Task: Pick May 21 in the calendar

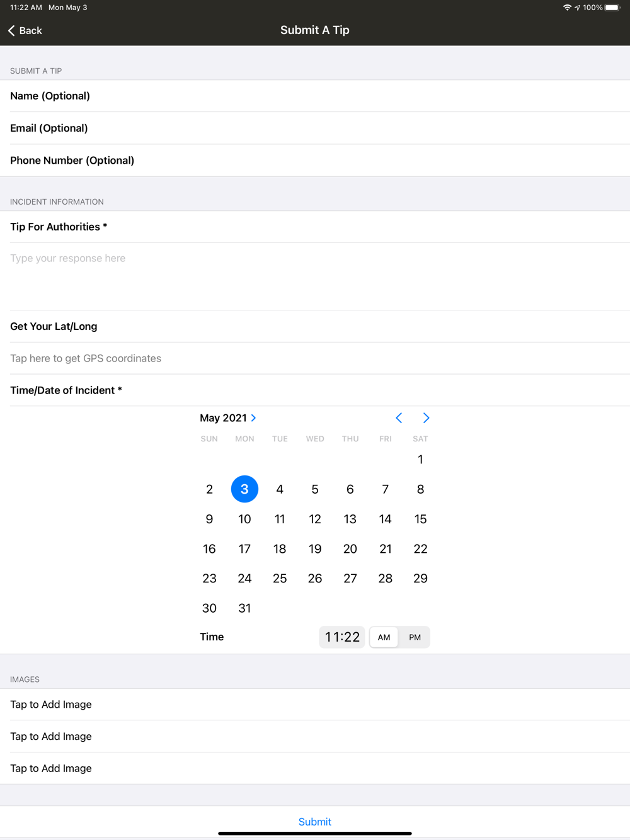Action: pos(386,548)
